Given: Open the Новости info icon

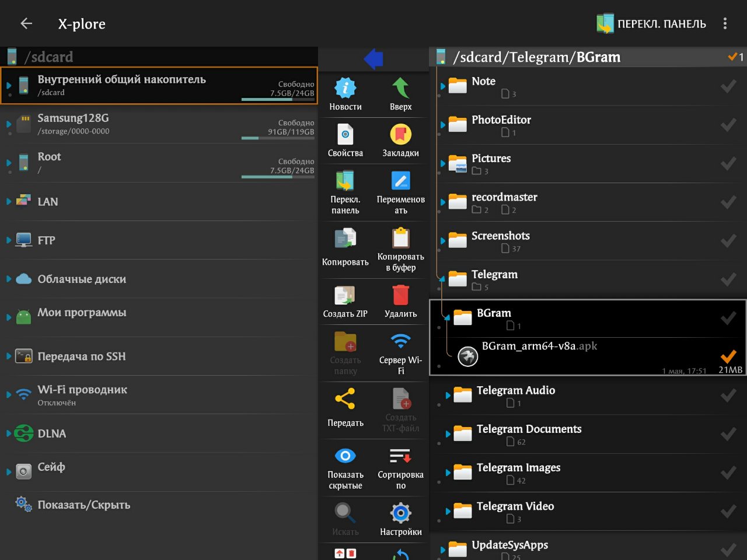Looking at the screenshot, I should [345, 88].
